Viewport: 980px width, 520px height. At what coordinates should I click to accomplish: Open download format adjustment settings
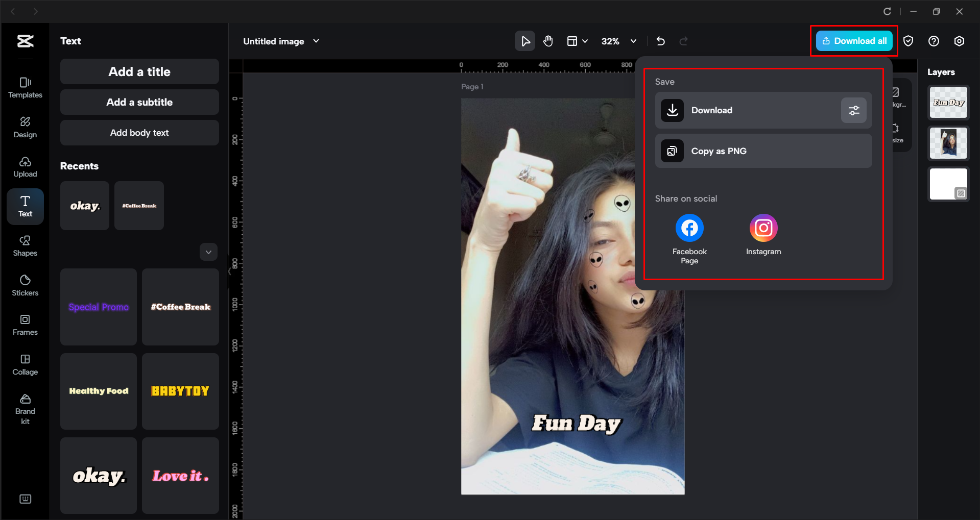(853, 110)
